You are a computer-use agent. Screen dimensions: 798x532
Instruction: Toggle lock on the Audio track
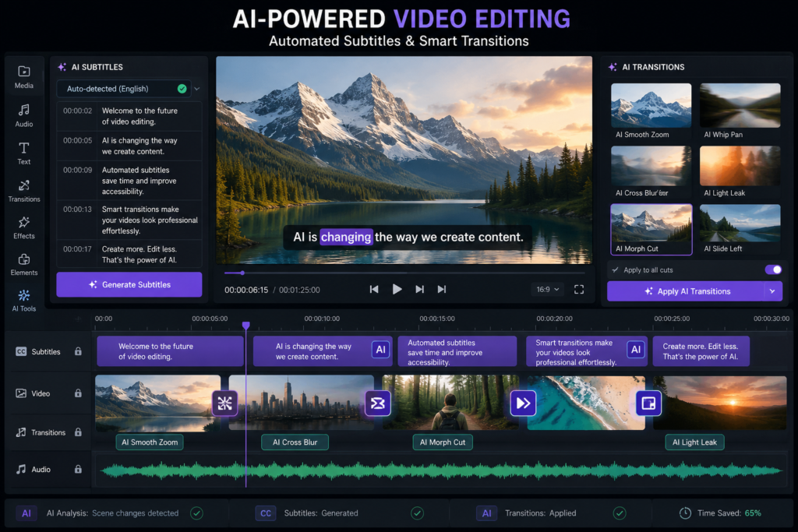pyautogui.click(x=78, y=470)
